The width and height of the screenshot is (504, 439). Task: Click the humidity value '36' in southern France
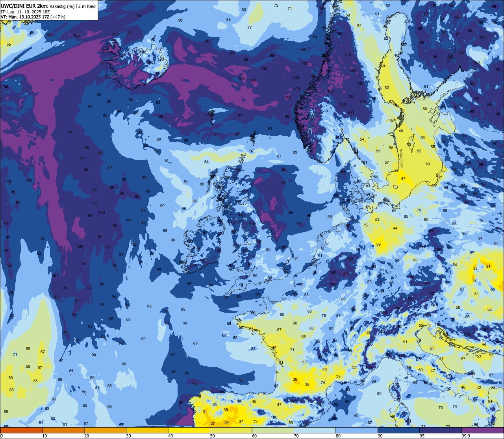click(295, 380)
